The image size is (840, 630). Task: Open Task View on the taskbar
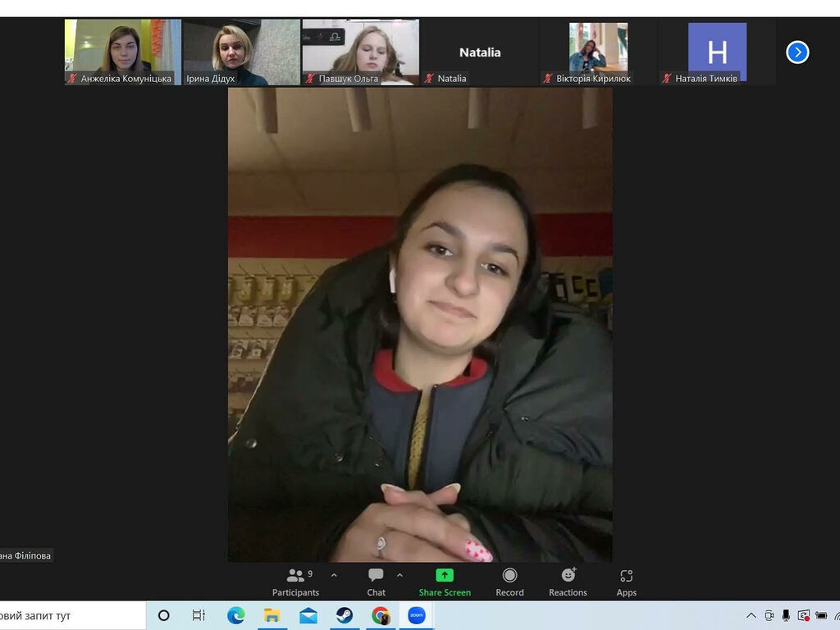pyautogui.click(x=199, y=615)
